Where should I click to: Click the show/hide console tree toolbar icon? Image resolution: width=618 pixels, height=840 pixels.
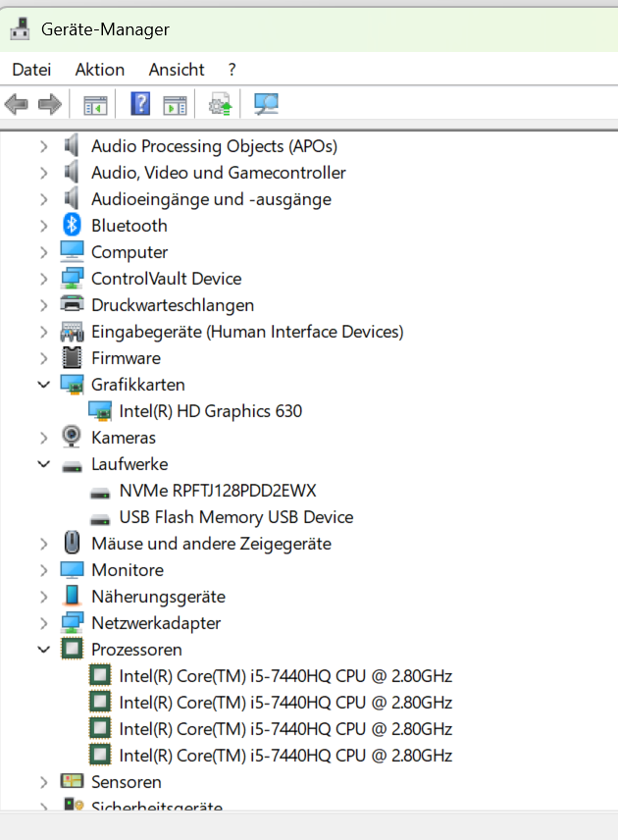95,104
